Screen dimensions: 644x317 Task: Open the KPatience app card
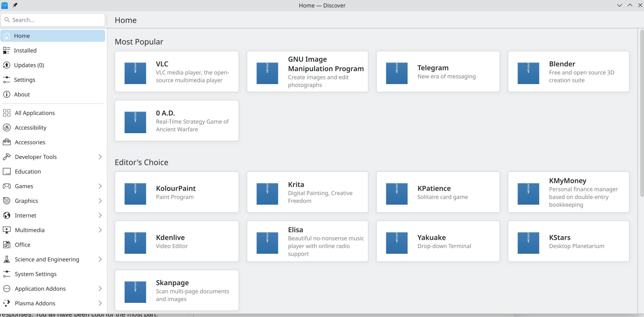click(x=438, y=192)
